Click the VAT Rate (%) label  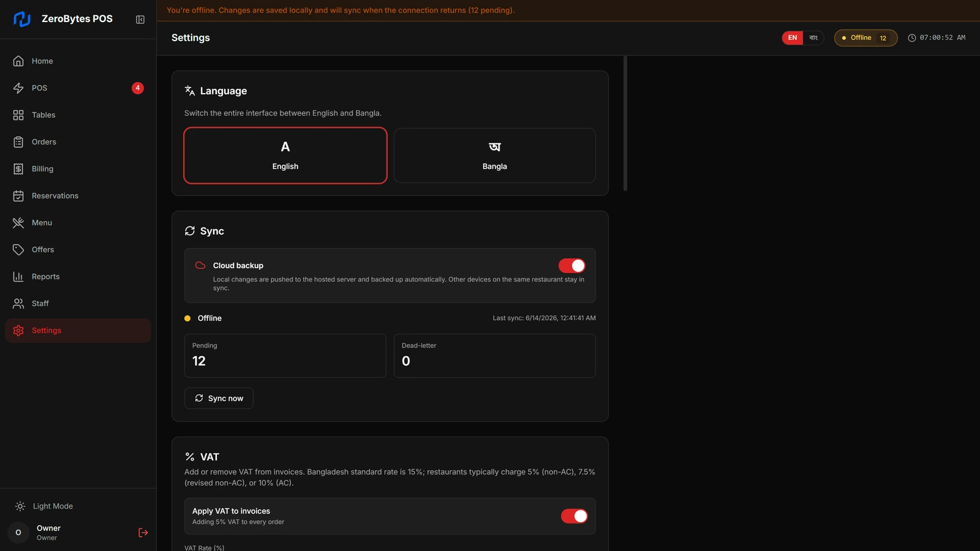click(204, 548)
